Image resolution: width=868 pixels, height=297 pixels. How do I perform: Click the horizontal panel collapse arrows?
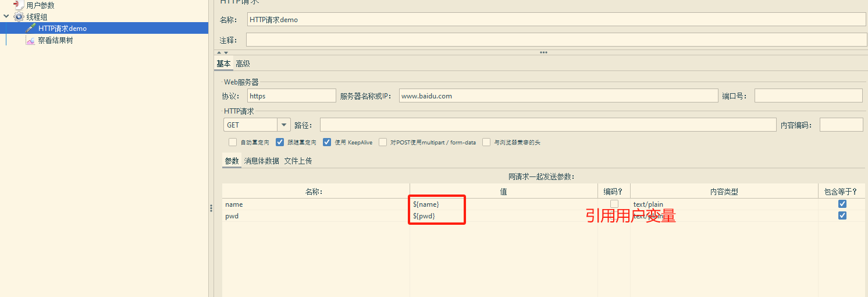pyautogui.click(x=223, y=52)
